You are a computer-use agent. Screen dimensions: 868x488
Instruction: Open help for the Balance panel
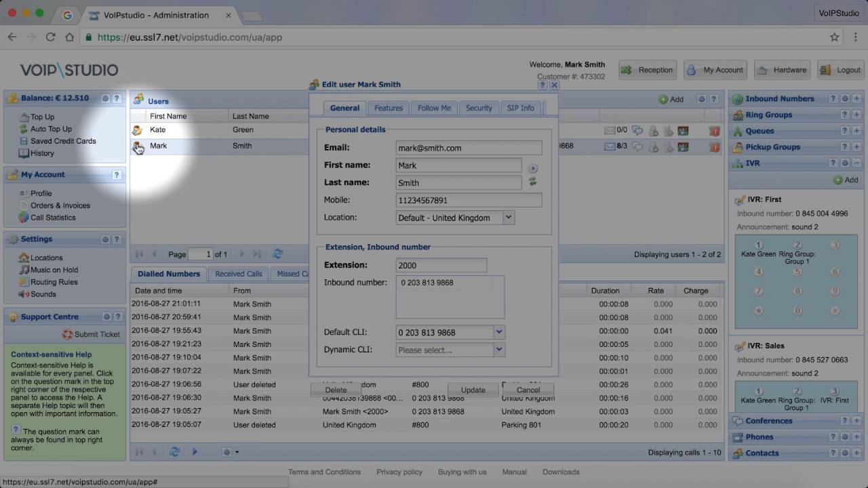pos(117,98)
